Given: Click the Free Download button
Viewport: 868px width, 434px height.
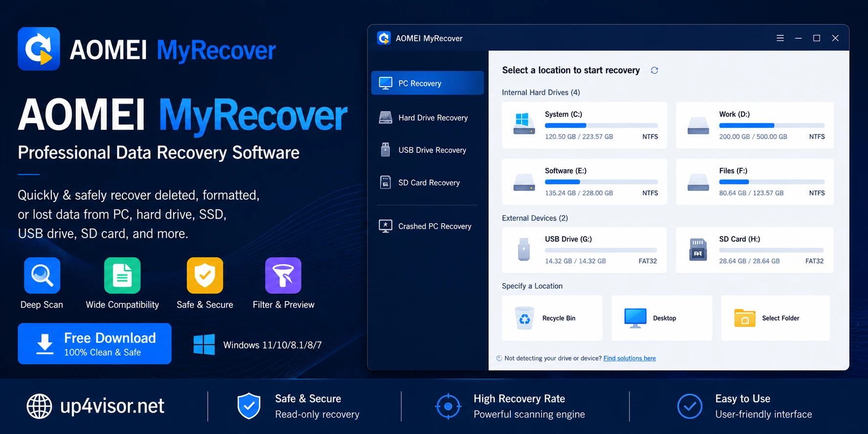Looking at the screenshot, I should (x=94, y=343).
